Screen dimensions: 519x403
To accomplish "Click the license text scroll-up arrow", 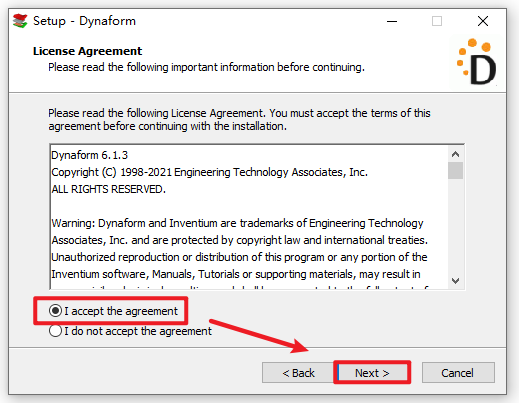I will click(x=455, y=154).
